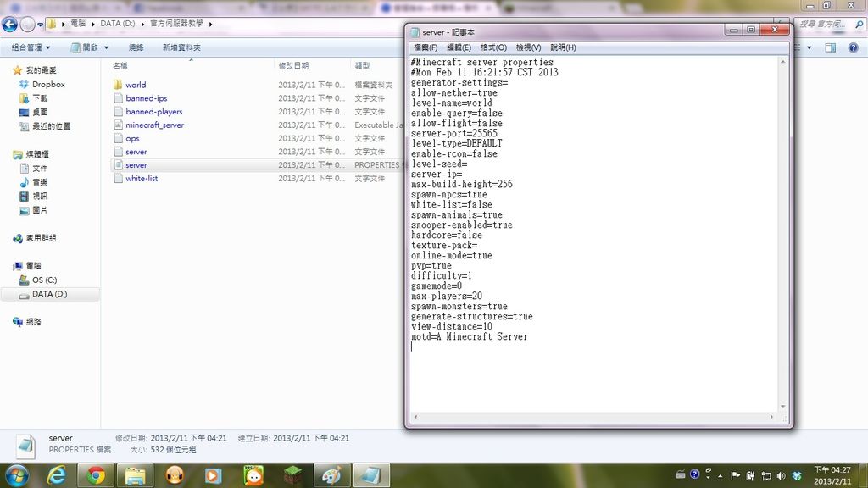This screenshot has width=868, height=488.
Task: Click the Notepad vertical scrollbar down arrow
Action: tap(782, 408)
